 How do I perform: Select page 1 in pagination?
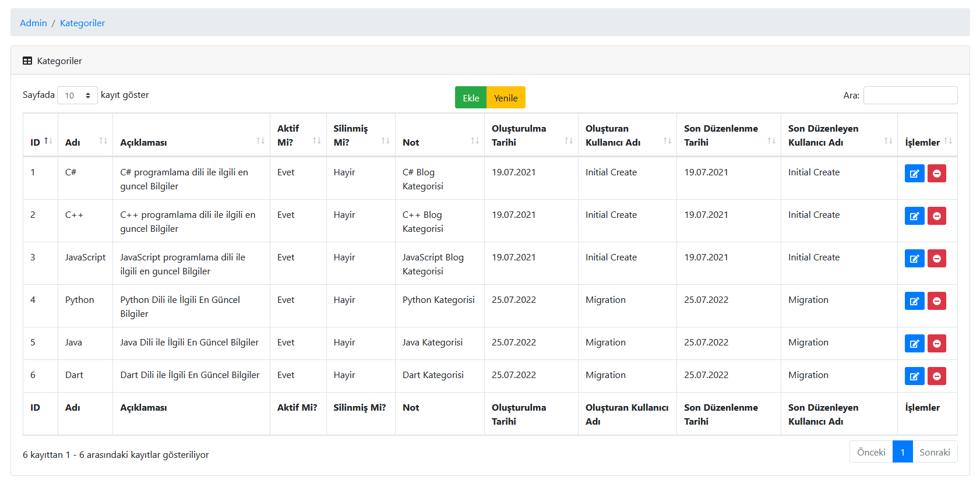(903, 452)
